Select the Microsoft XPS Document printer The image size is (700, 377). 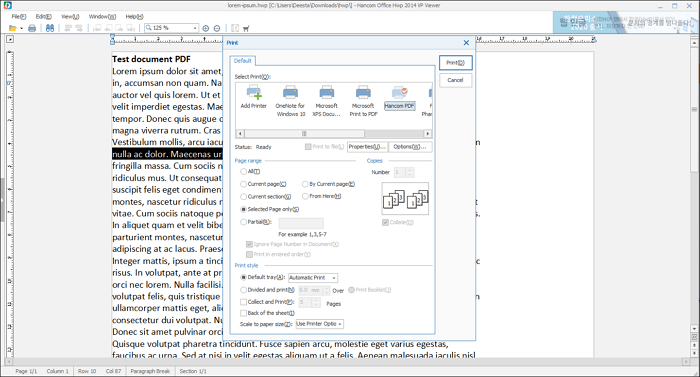point(326,101)
